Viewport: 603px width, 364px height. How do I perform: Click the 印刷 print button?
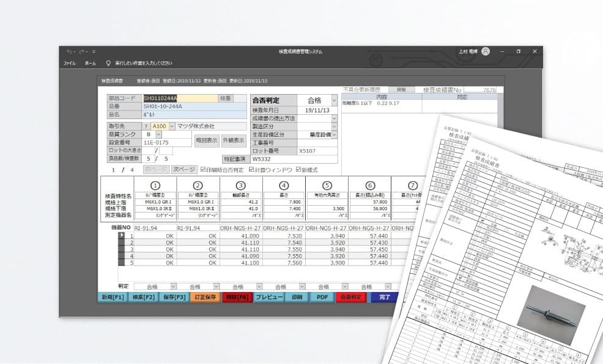point(297,297)
